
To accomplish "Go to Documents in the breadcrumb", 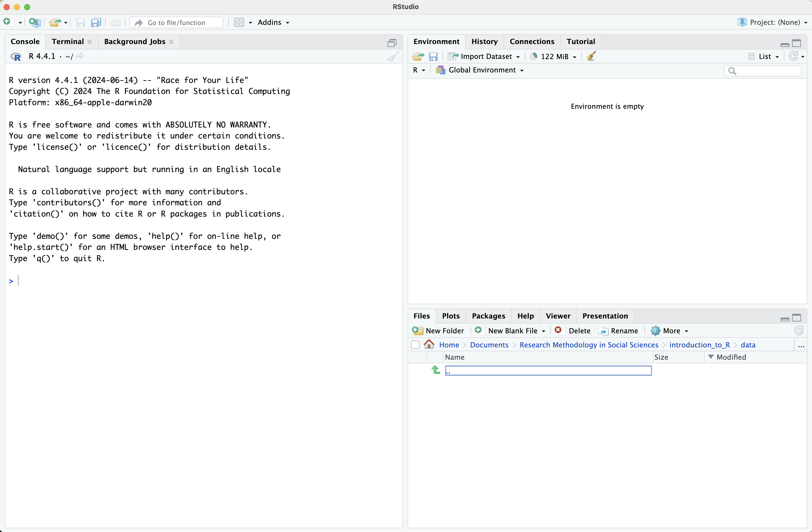I will pos(489,345).
